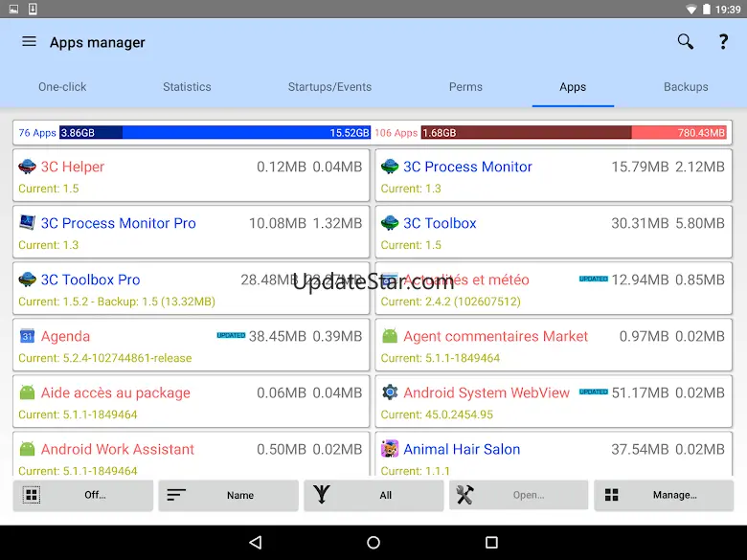Tap Android recent apps button
The height and width of the screenshot is (560, 747).
(491, 543)
